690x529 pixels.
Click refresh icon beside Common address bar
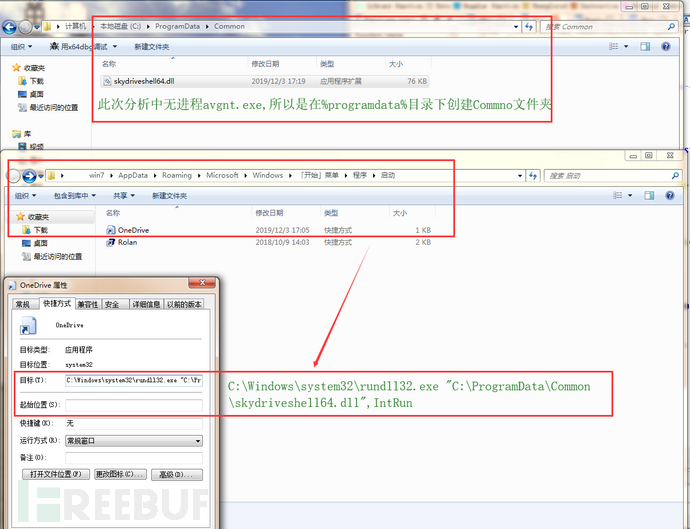pos(529,27)
